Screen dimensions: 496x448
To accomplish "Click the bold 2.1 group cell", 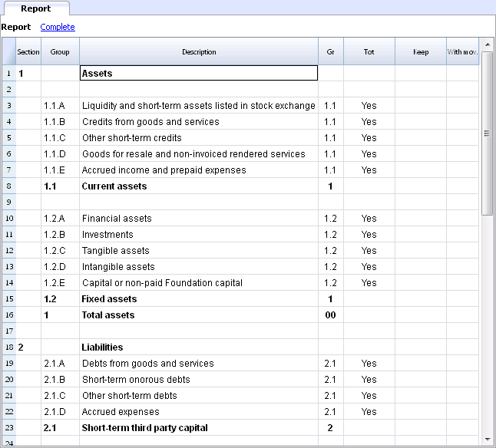I will click(60, 428).
